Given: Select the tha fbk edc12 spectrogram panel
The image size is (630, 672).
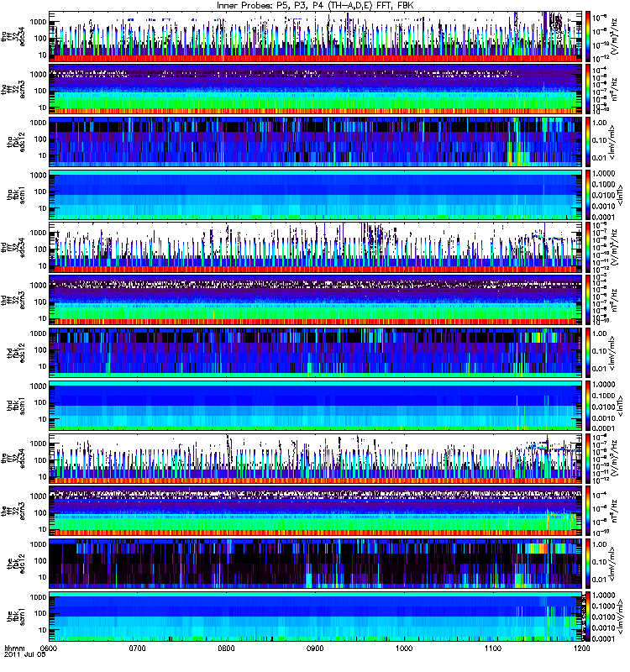Looking at the screenshot, I should pyautogui.click(x=315, y=142).
